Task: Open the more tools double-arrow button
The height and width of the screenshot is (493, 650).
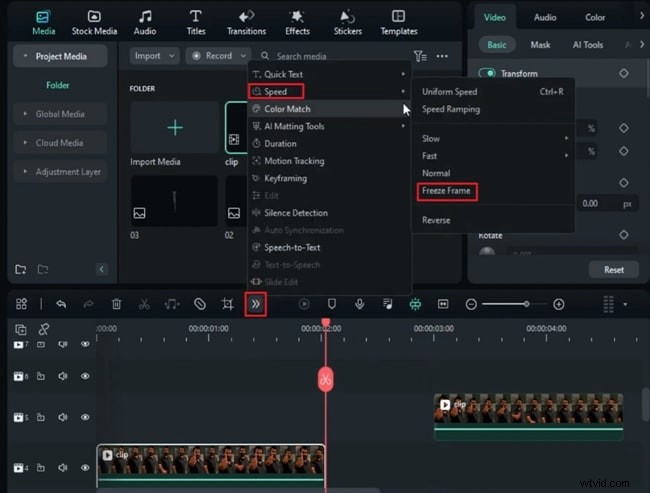Action: click(x=255, y=304)
